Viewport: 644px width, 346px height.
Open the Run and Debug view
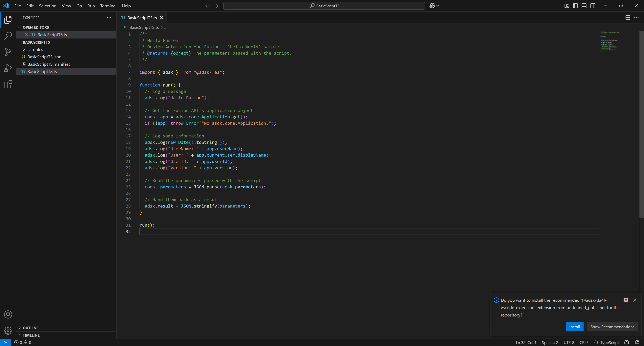pyautogui.click(x=8, y=68)
